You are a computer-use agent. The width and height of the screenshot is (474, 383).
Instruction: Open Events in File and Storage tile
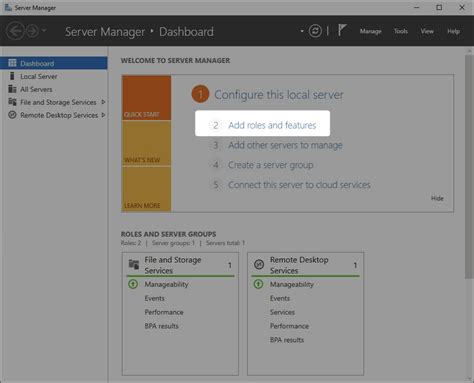point(154,298)
